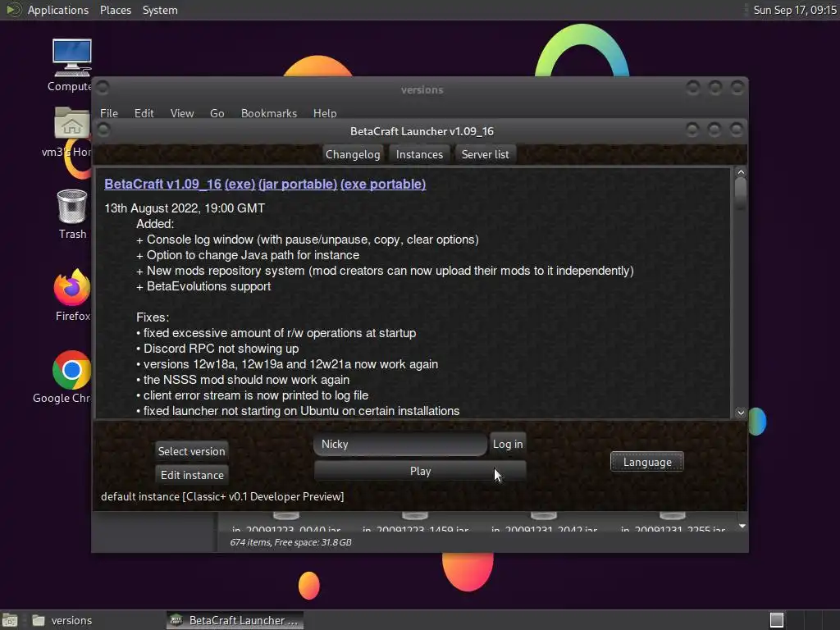The width and height of the screenshot is (840, 630).
Task: Click the Select version button
Action: [191, 451]
